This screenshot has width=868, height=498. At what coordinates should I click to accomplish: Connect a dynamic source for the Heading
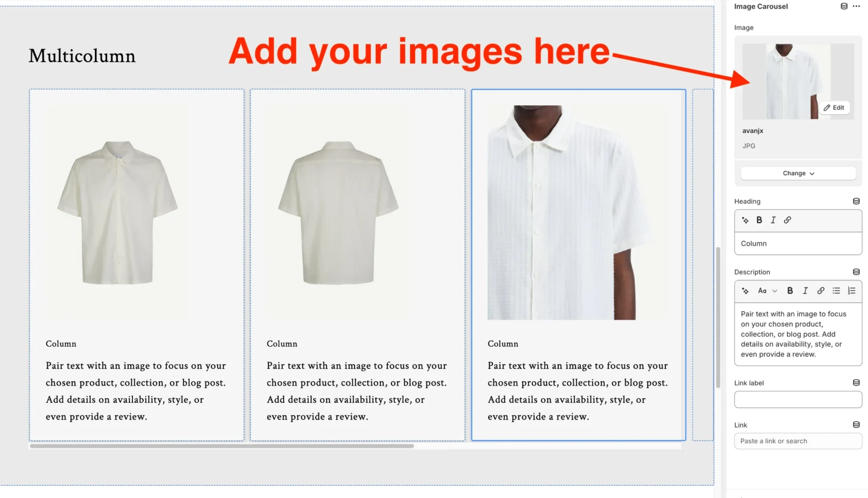pyautogui.click(x=855, y=201)
